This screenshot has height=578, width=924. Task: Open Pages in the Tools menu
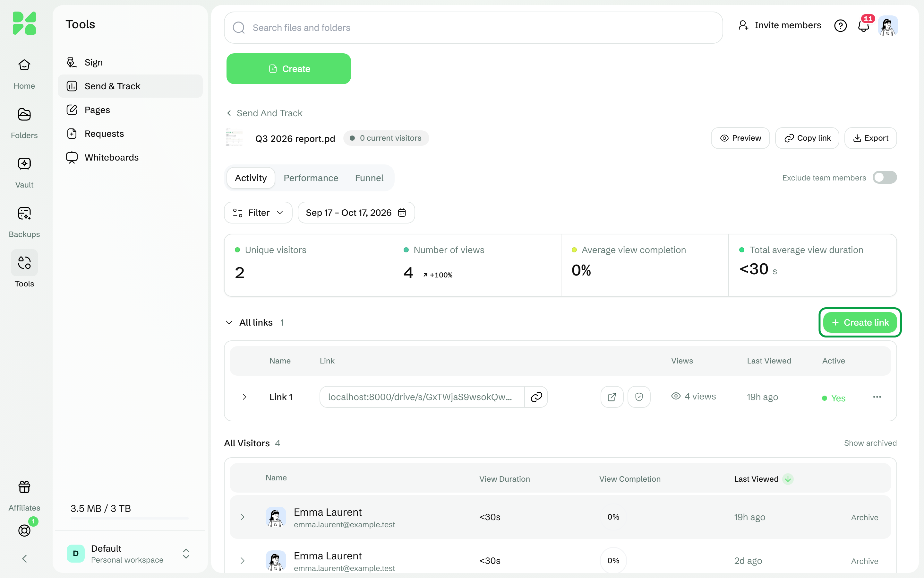tap(130, 110)
